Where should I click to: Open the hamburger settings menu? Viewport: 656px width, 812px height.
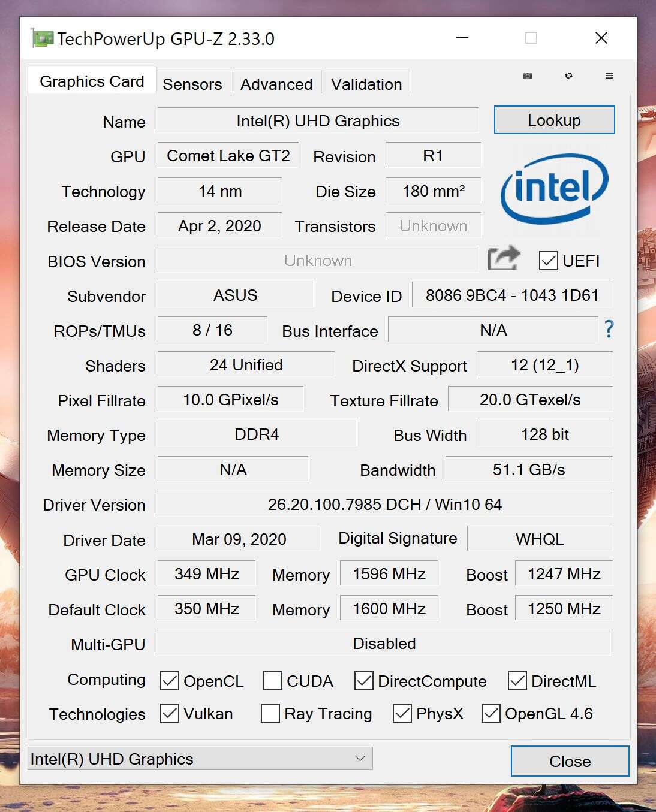tap(609, 76)
